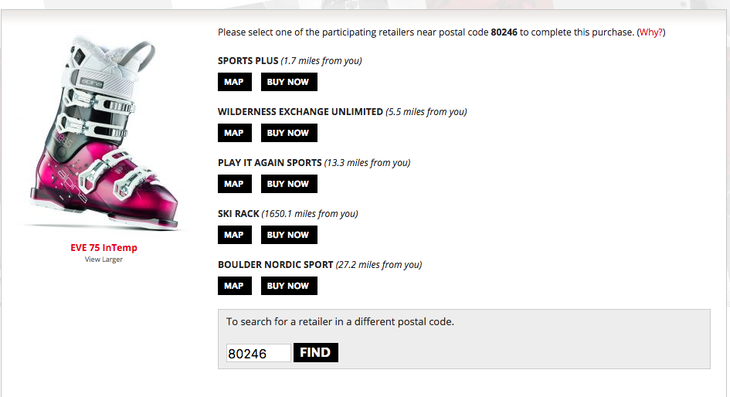Buy now from Wilderness Exchange Unlimited
730x397 pixels.
(289, 133)
